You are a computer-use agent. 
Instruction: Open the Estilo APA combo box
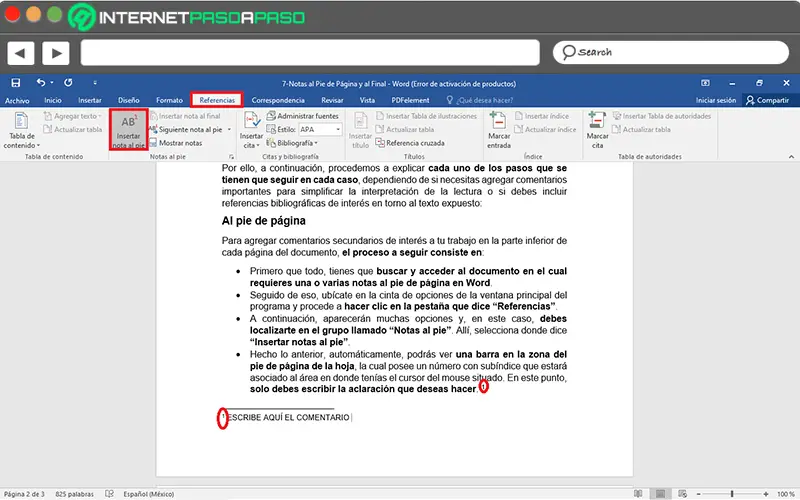[x=320, y=130]
